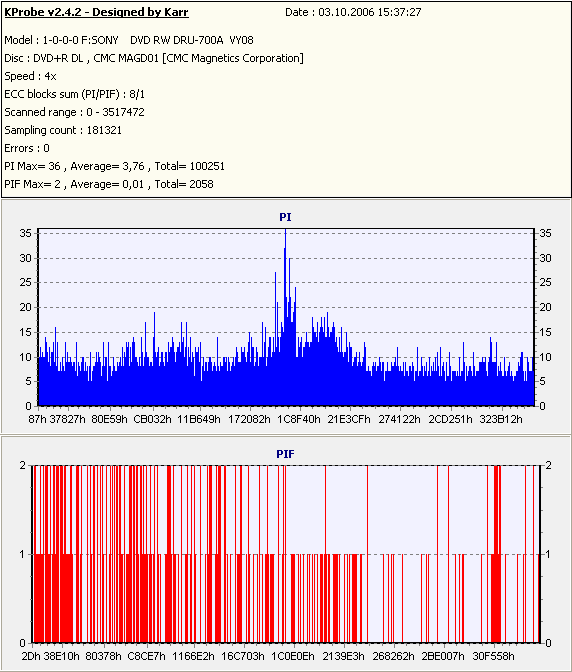Click the ECC blocks sum line

tap(75, 94)
